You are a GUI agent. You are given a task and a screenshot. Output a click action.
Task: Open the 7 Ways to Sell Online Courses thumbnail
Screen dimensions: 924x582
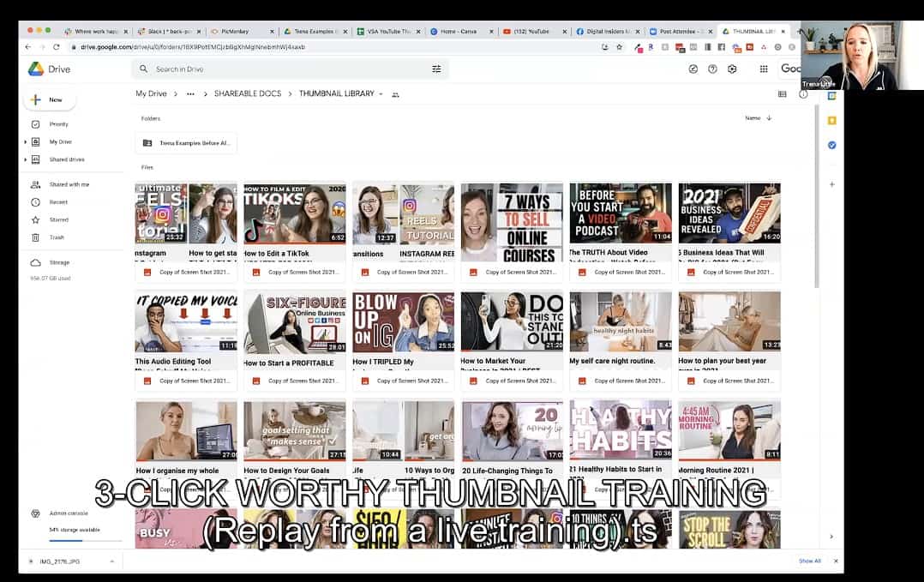pyautogui.click(x=512, y=222)
